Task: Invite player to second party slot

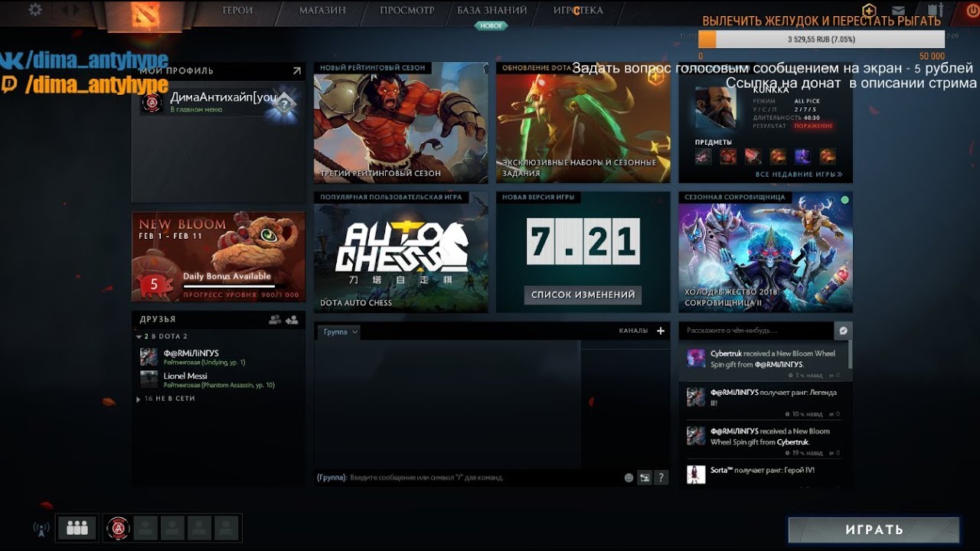Action: click(x=145, y=527)
